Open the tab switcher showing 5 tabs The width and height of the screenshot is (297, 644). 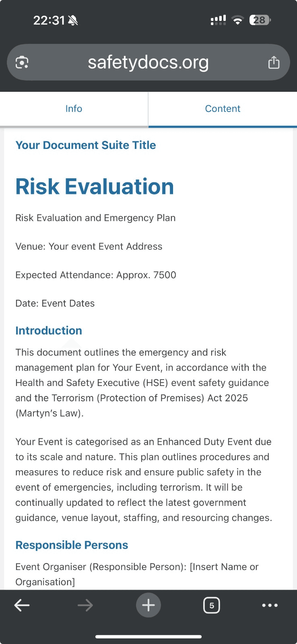212,605
